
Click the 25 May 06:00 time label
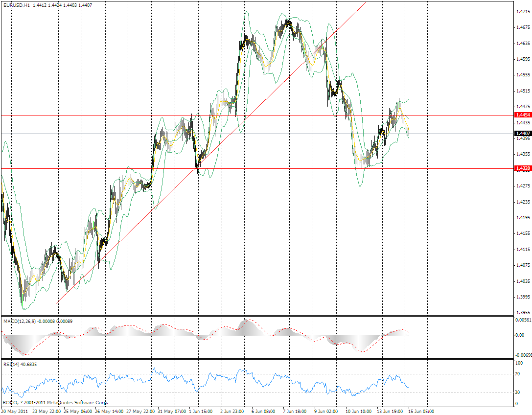pyautogui.click(x=78, y=411)
